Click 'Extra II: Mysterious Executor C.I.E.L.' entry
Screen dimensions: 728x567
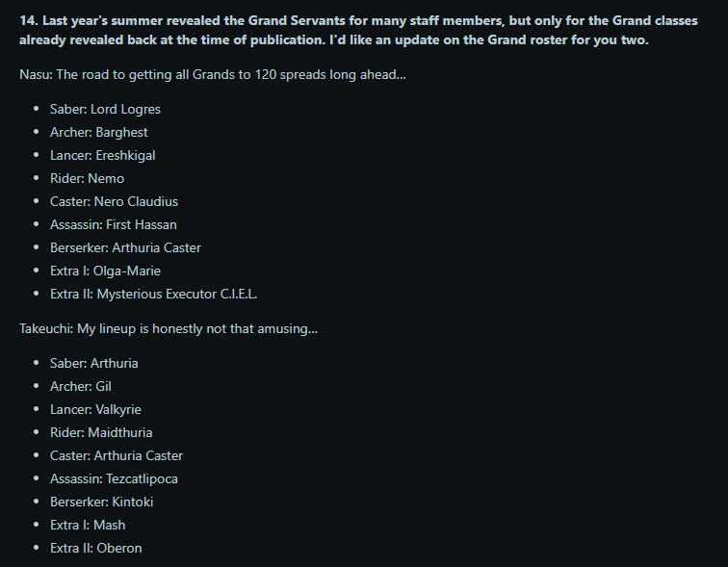[x=154, y=295]
